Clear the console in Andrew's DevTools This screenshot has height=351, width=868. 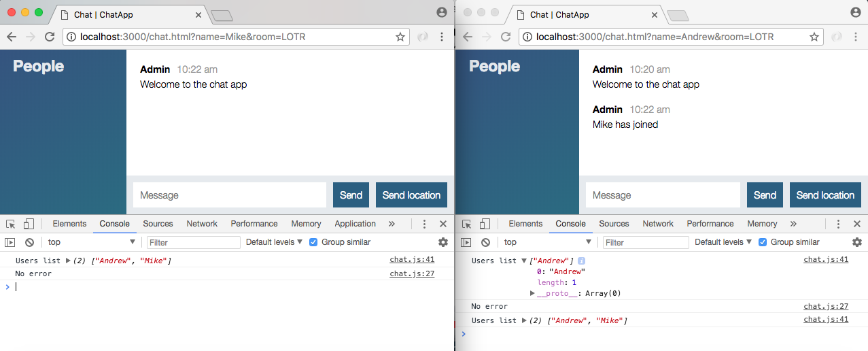pos(485,242)
